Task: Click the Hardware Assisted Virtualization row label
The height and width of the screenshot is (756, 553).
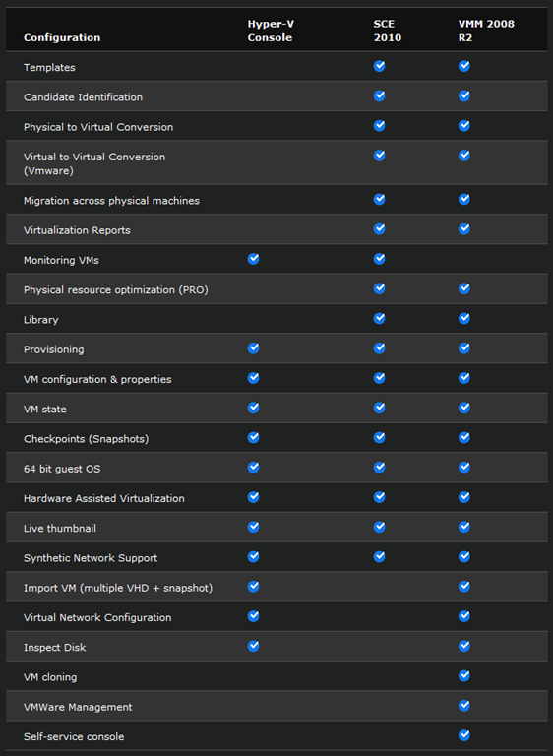Action: point(104,498)
